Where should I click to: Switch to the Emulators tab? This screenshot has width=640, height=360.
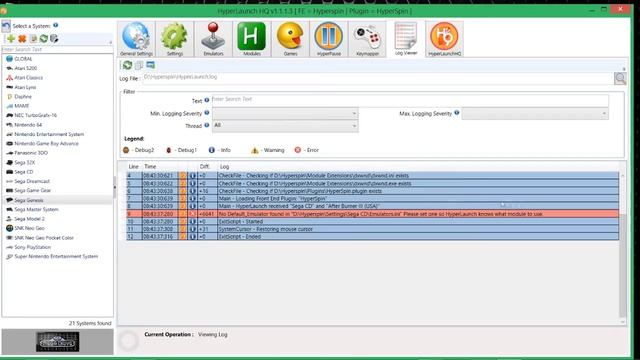(213, 39)
